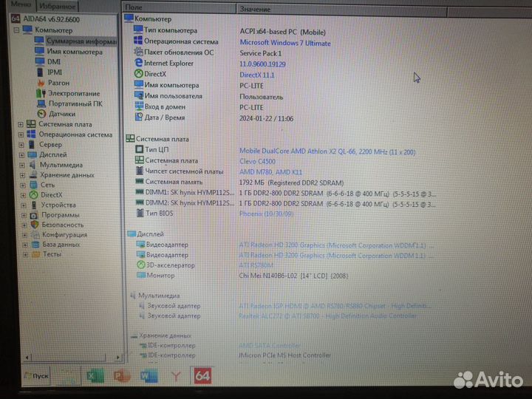Expand the Системная плата tree node
Viewport: 532px width, 399px height.
click(21, 125)
